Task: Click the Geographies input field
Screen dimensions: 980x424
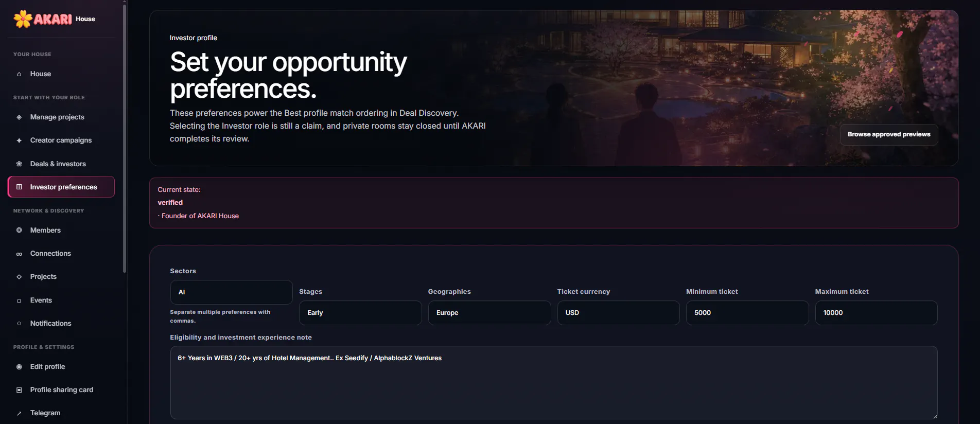Action: point(489,313)
